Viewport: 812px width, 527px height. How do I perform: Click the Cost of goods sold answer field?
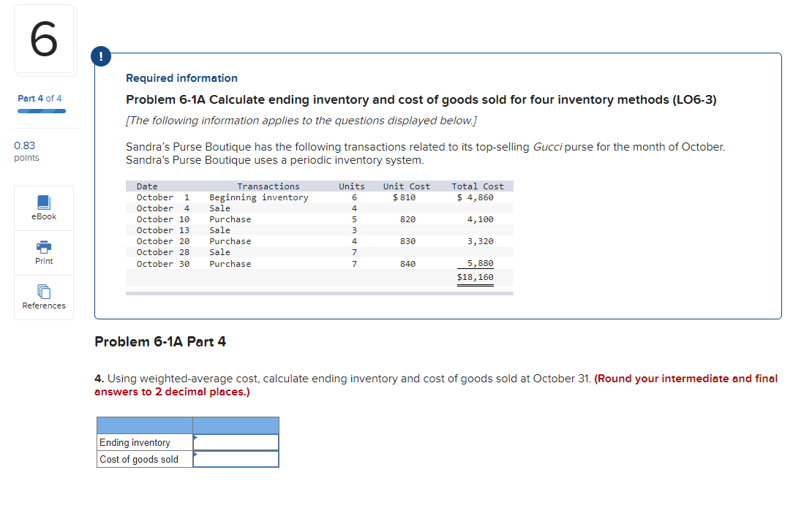coord(236,459)
